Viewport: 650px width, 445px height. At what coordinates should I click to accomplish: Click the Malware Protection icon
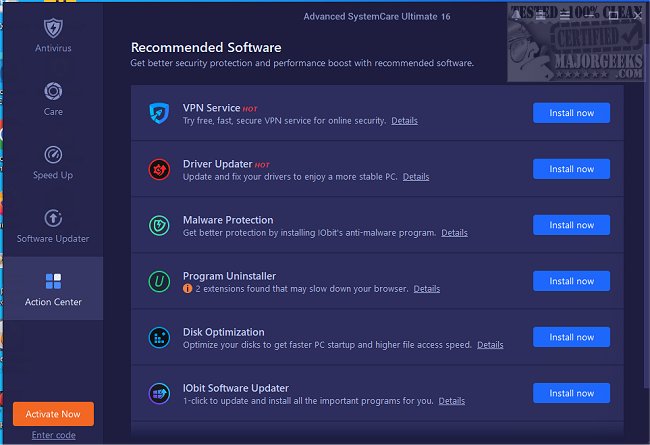[158, 225]
